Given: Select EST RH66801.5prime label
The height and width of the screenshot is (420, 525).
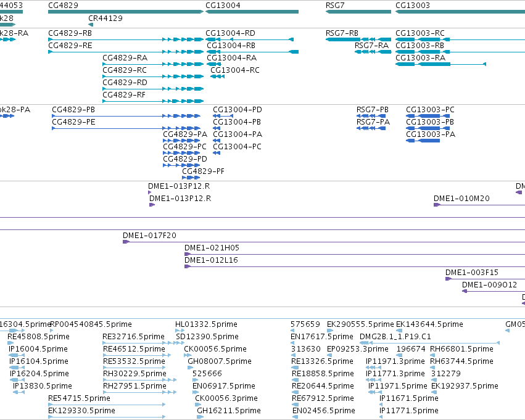Looking at the screenshot, I should pos(461,350).
